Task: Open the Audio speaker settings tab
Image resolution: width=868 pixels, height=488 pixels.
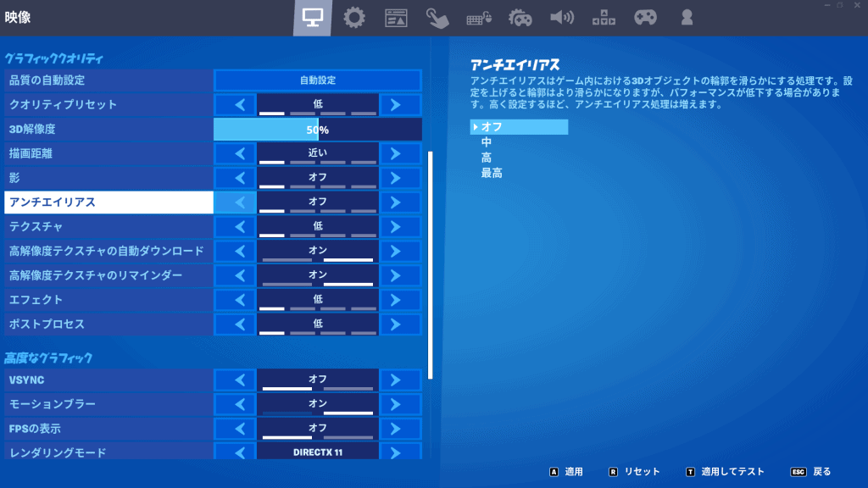Action: click(x=562, y=18)
